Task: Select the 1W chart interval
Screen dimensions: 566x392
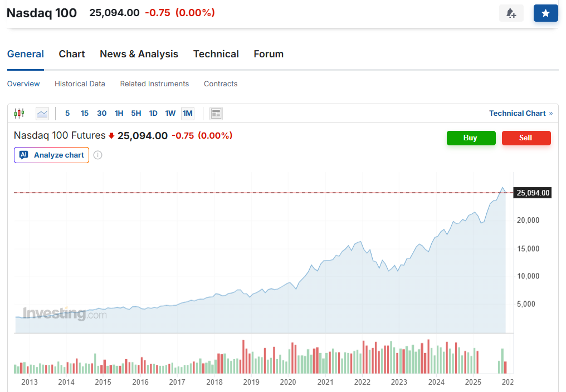Action: pyautogui.click(x=170, y=113)
